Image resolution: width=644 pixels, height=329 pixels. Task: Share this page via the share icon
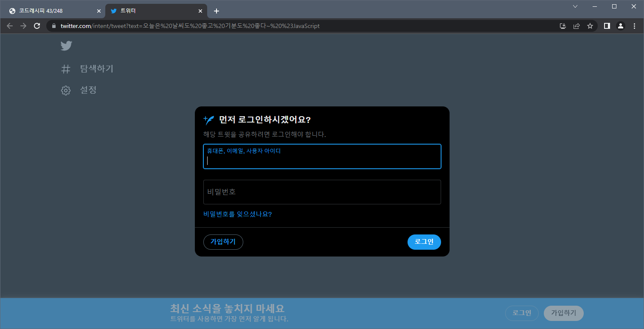click(577, 26)
